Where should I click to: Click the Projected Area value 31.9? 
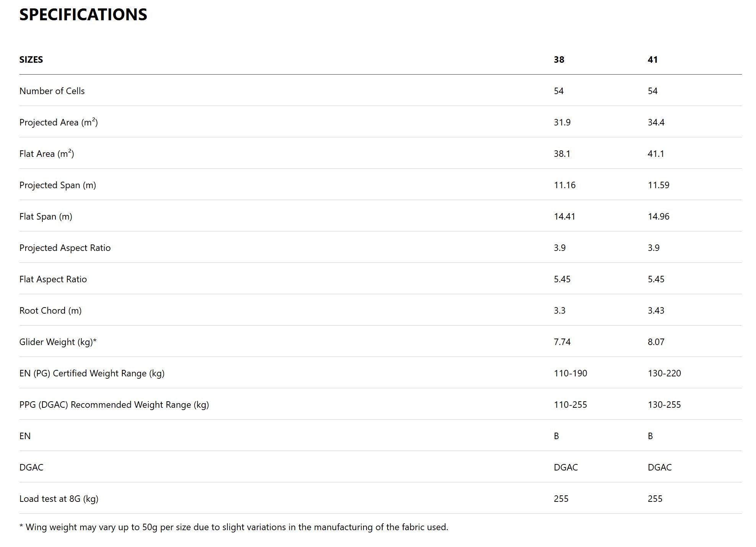coord(562,122)
